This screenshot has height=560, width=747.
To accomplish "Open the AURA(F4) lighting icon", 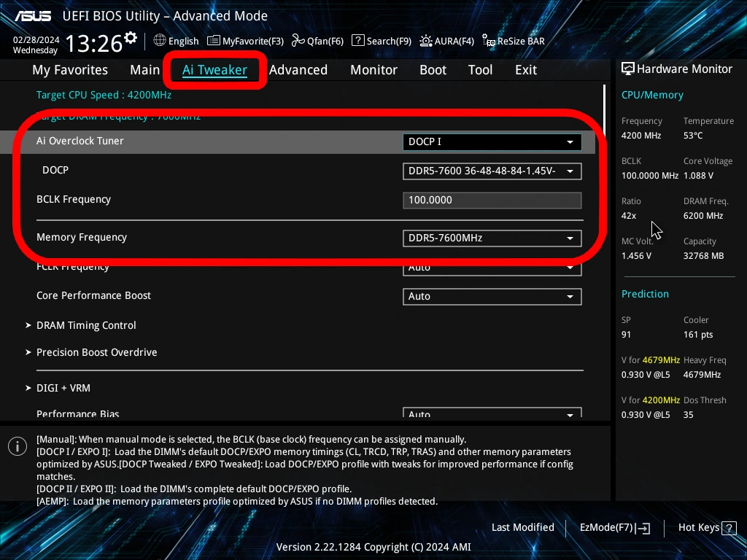I will (x=426, y=41).
